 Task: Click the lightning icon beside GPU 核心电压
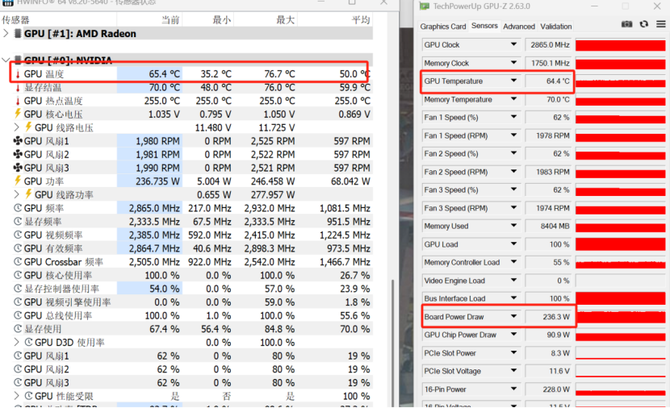[x=18, y=114]
